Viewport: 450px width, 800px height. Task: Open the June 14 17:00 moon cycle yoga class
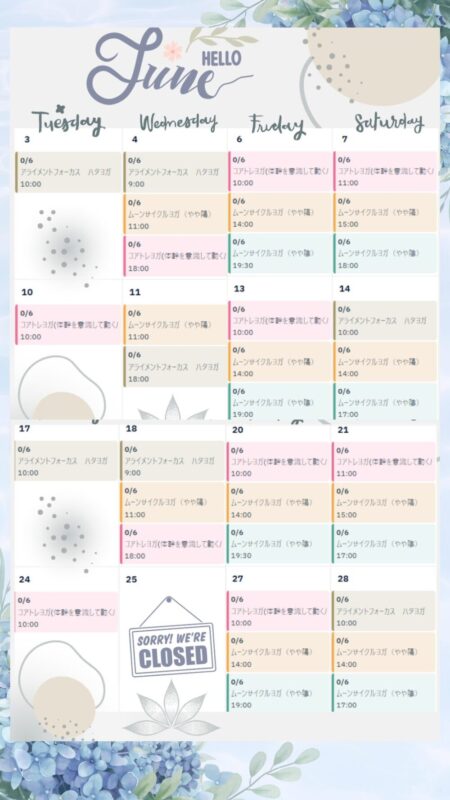(386, 402)
